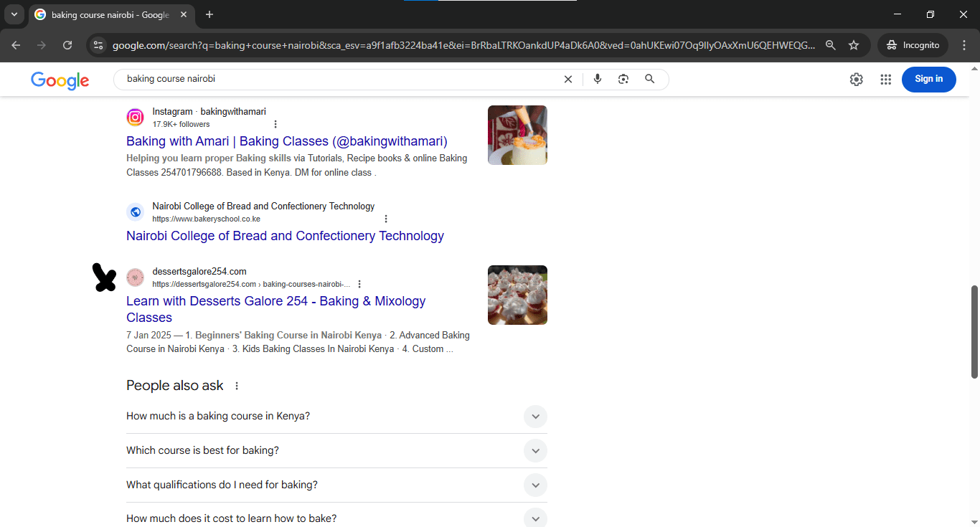Viewport: 980px width, 527px height.
Task: Click the magnifier search button
Action: [650, 79]
